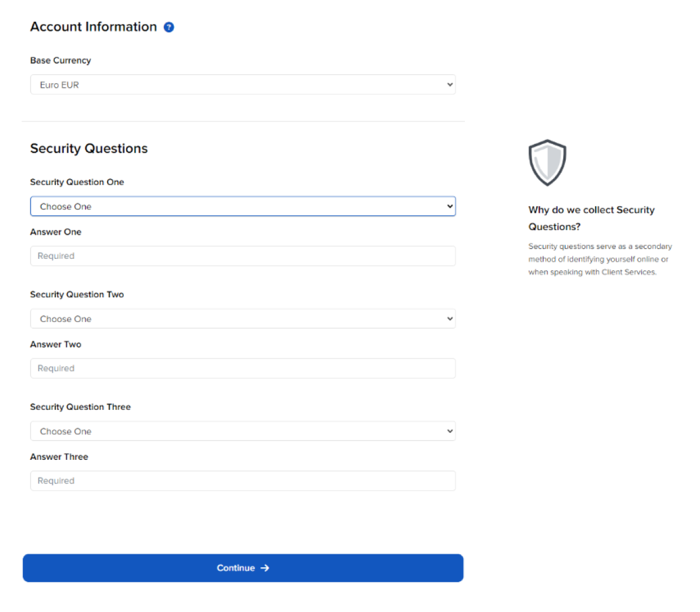The image size is (700, 612).
Task: Click the Continue button
Action: pyautogui.click(x=243, y=568)
